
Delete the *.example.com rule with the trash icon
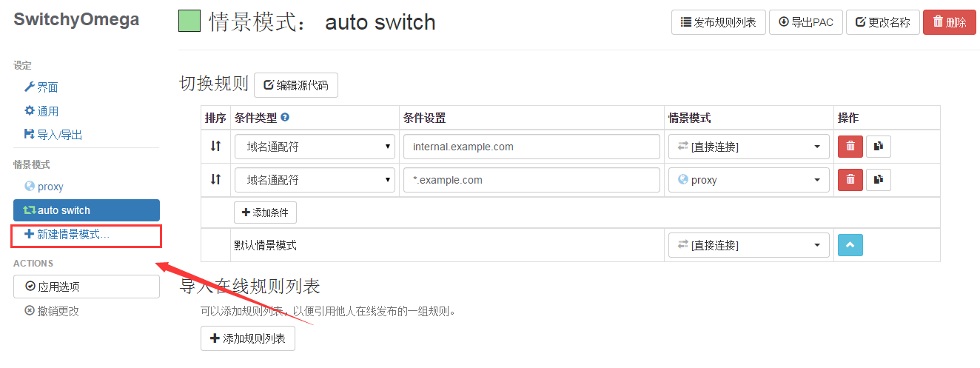tap(850, 180)
